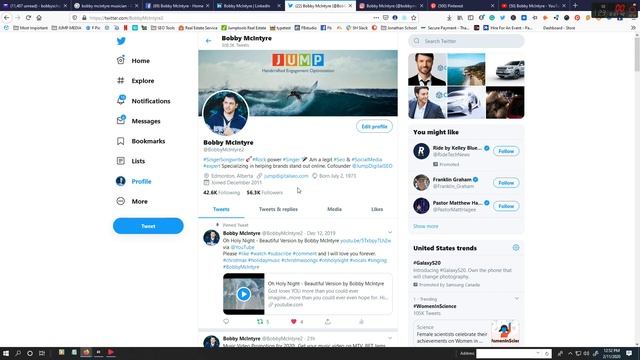The width and height of the screenshot is (640, 360).
Task: Open page actions ellipsis in address bar
Action: (x=376, y=18)
